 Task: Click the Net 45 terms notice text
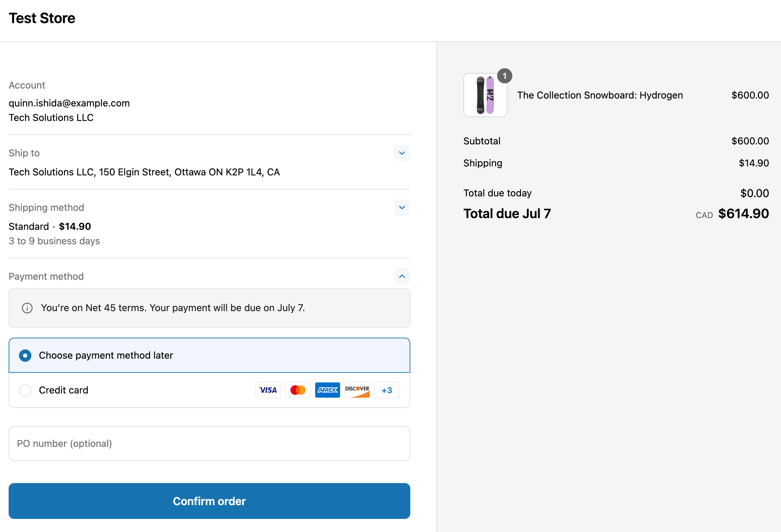(x=173, y=308)
